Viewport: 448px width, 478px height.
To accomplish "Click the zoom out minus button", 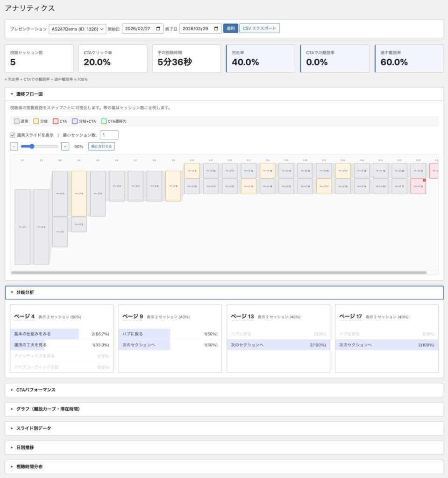I will 14,147.
